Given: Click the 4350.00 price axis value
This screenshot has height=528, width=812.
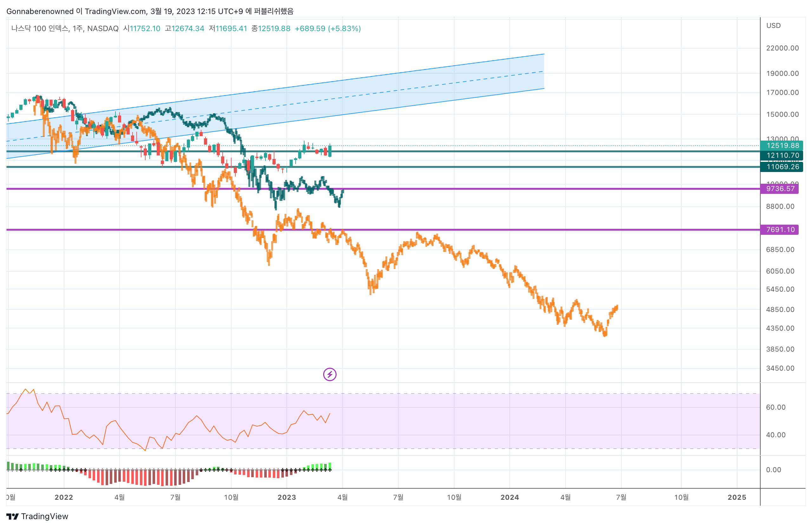Looking at the screenshot, I should tap(780, 328).
